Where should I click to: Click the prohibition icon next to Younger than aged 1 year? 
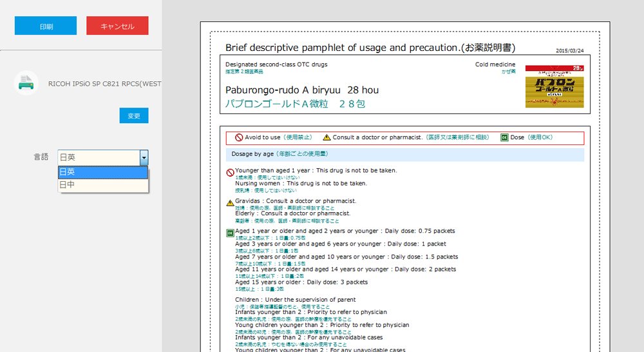[231, 172]
